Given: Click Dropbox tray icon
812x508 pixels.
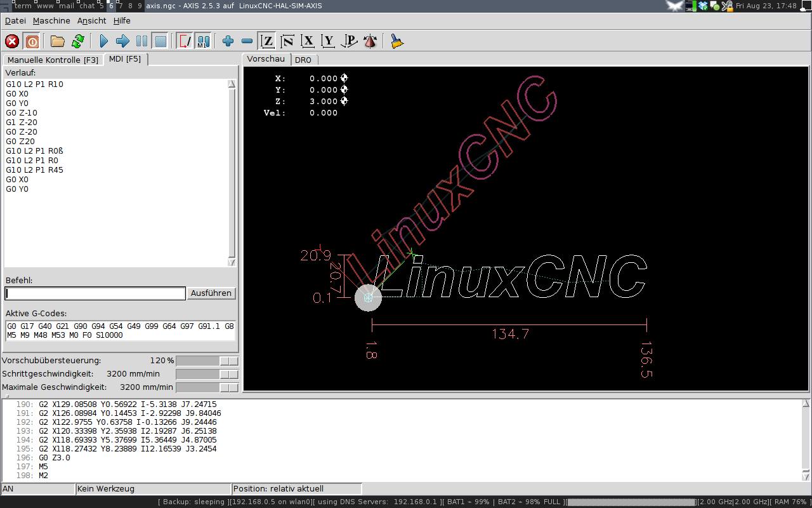Looking at the screenshot, I should coord(703,6).
